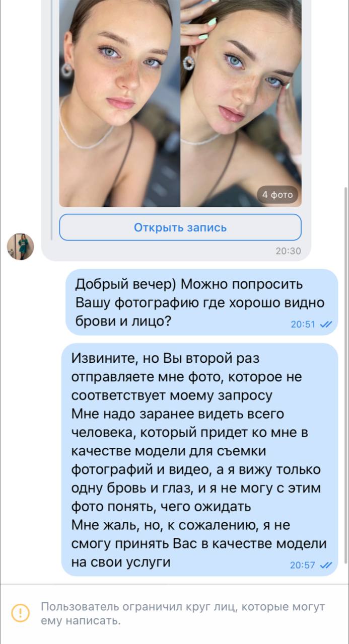Tap the 20:30 timestamp under shared post
The image size is (349, 644).
click(x=288, y=252)
